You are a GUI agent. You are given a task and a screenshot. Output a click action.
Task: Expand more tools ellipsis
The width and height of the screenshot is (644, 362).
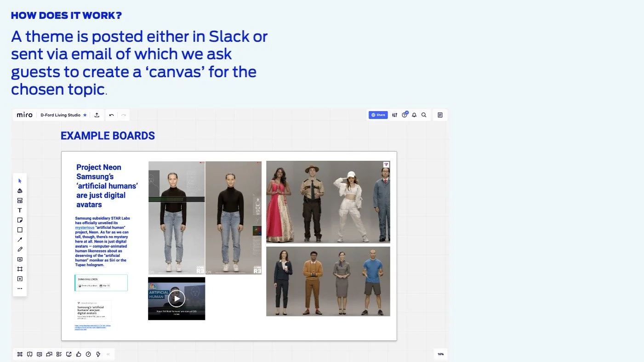20,288
